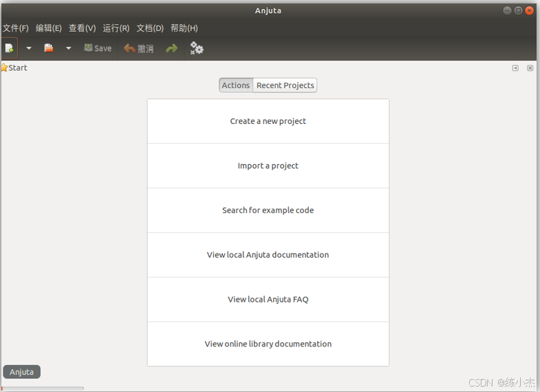Image resolution: width=540 pixels, height=392 pixels.
Task: Select the Actions tab
Action: coord(236,85)
